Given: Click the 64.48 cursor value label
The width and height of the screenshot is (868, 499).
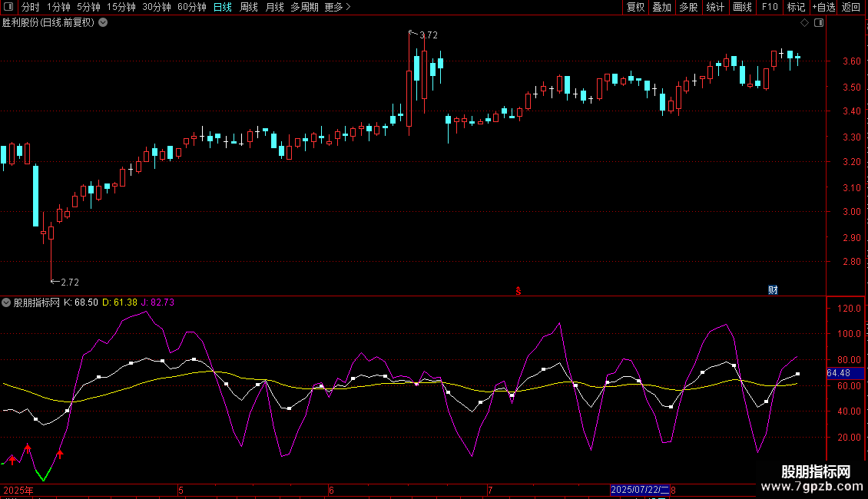Looking at the screenshot, I should pos(838,373).
